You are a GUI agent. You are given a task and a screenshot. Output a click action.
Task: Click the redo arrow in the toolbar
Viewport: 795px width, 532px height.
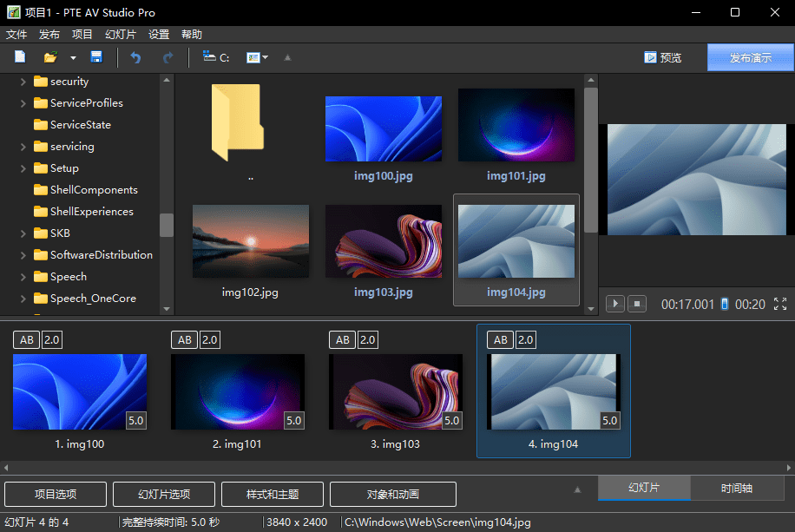pyautogui.click(x=168, y=57)
